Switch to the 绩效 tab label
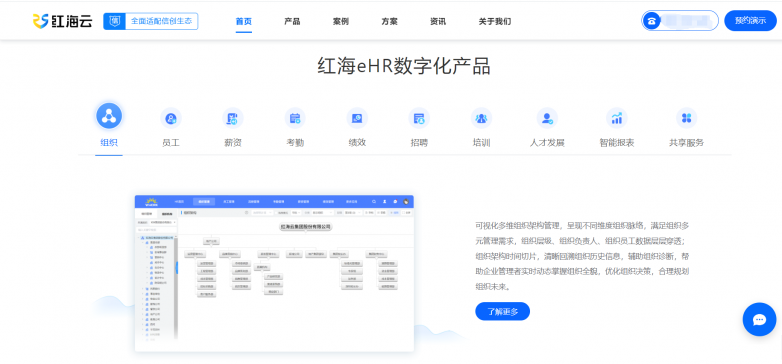This screenshot has width=782, height=364. click(x=357, y=143)
